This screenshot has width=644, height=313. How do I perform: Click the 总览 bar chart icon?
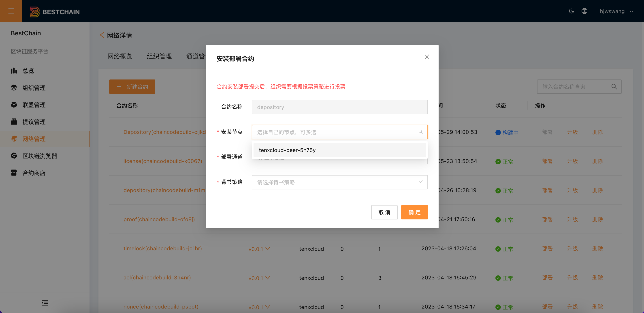[14, 71]
